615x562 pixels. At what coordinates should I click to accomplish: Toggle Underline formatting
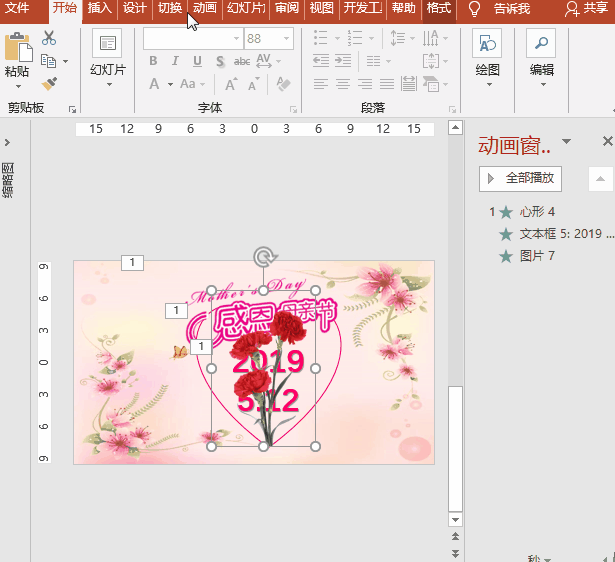(x=197, y=61)
